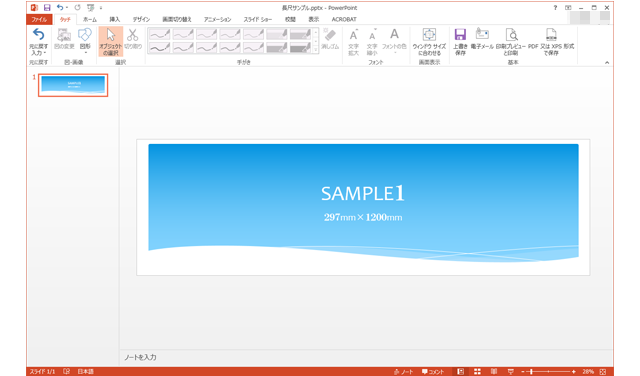Switch to the 画面切り替え tab
This screenshot has height=376, width=640.
click(x=177, y=19)
